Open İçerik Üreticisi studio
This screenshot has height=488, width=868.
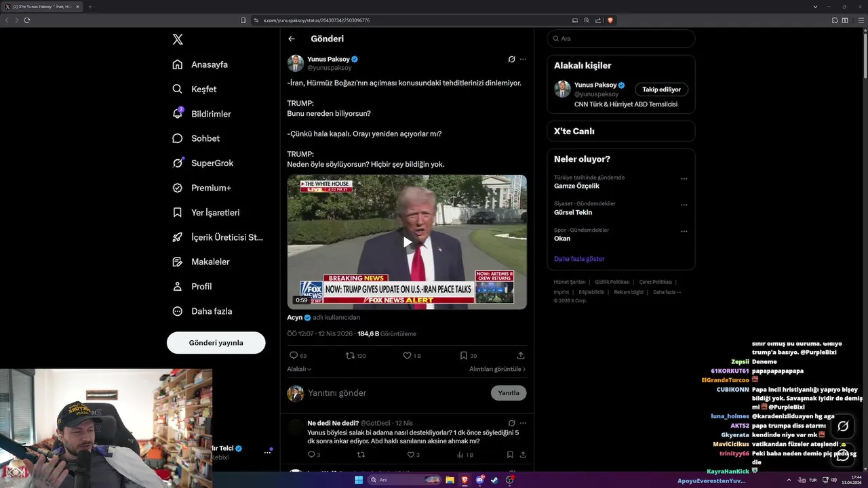click(218, 237)
